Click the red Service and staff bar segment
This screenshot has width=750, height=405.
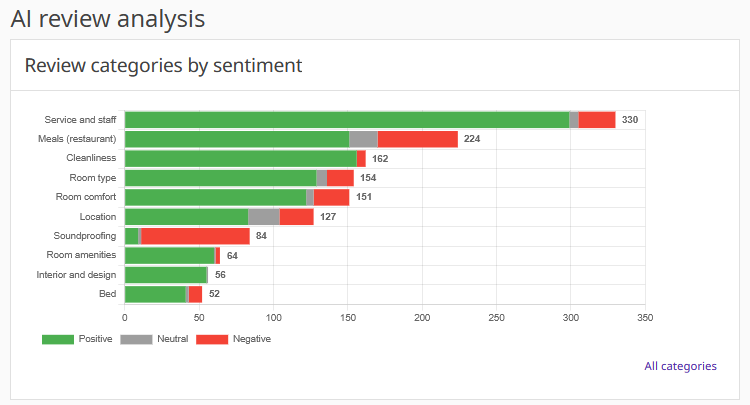coord(597,120)
